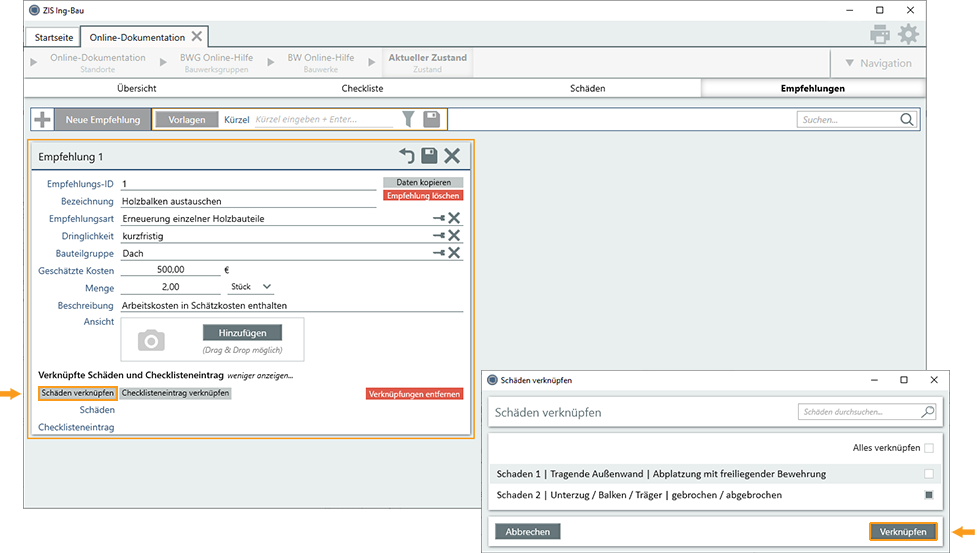This screenshot has height=553, width=979.
Task: Click the printer icon at top right
Action: point(880,35)
